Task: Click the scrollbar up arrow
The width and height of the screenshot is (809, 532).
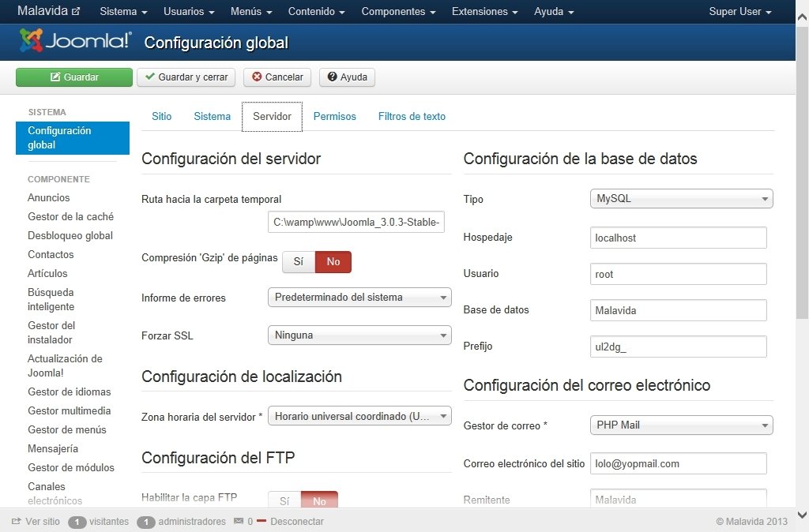Action: click(803, 17)
